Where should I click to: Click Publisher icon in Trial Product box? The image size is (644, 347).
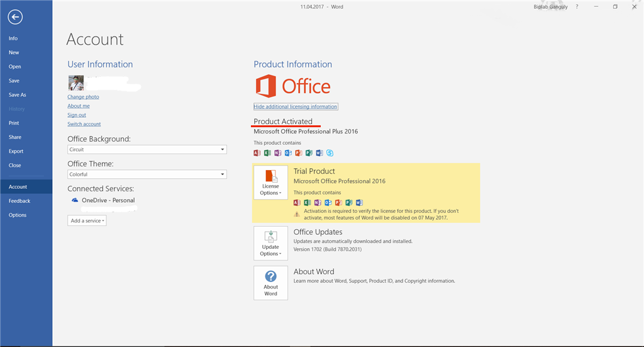348,202
